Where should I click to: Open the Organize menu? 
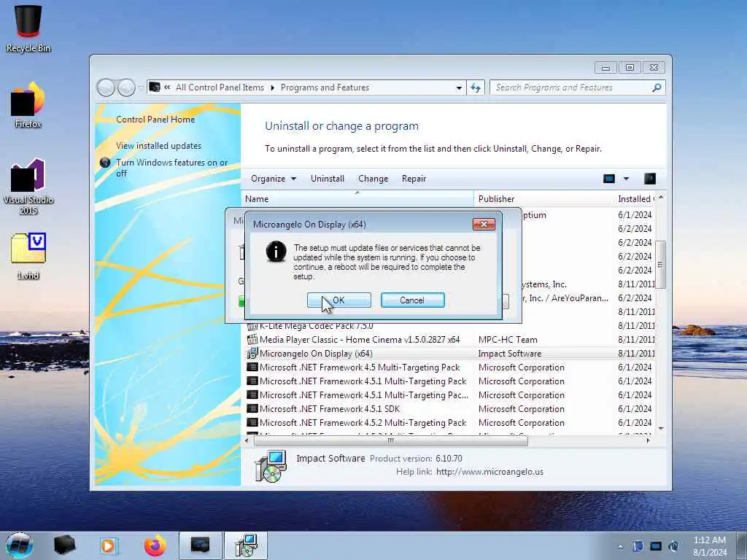tap(274, 179)
